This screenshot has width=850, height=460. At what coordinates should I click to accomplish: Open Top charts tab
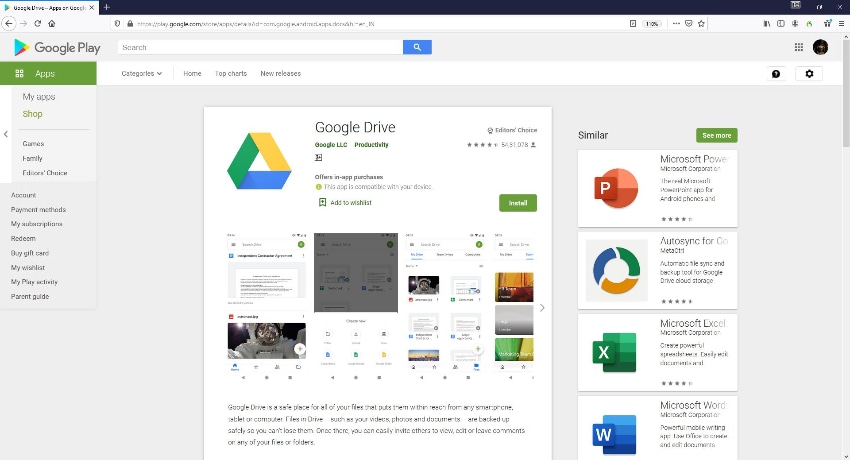point(230,74)
